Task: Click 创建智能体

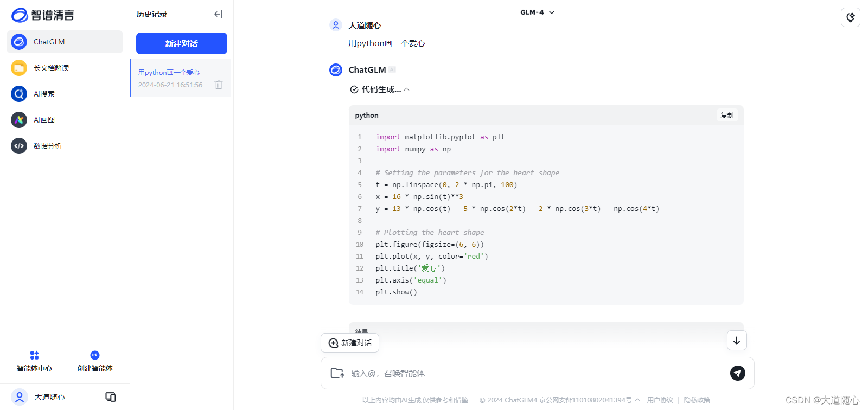Action: click(x=95, y=362)
